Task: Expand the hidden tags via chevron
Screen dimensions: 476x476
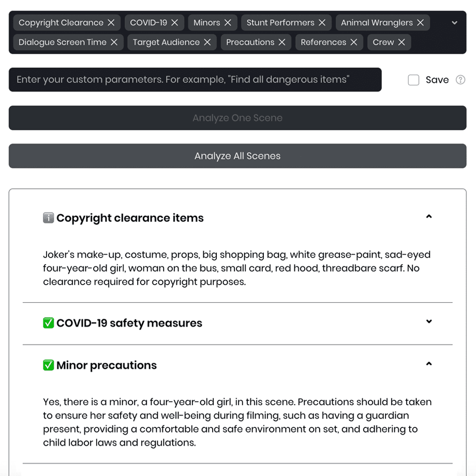Action: pos(454,22)
